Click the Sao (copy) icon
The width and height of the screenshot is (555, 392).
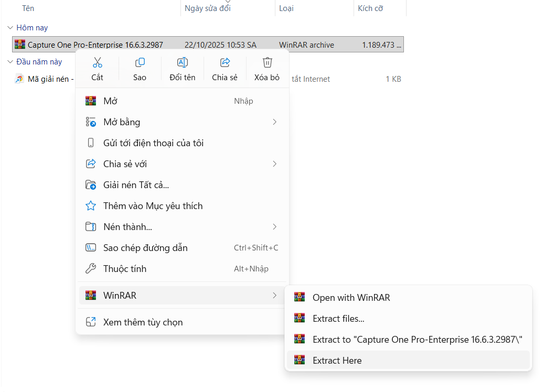(140, 63)
